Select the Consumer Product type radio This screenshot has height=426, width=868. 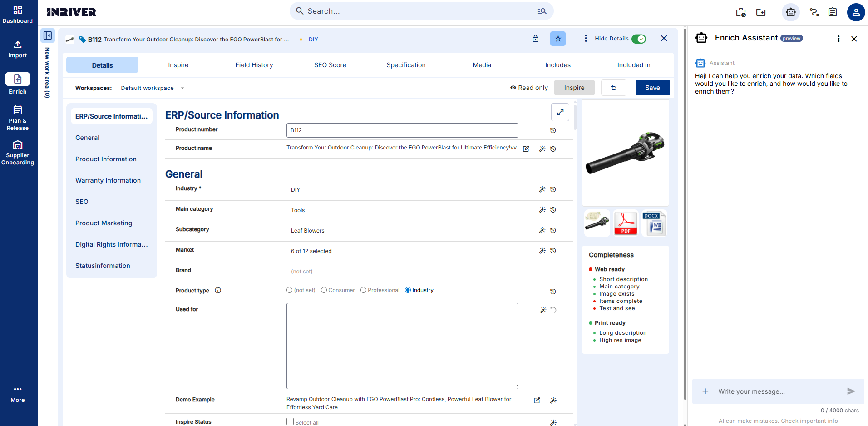click(x=324, y=290)
